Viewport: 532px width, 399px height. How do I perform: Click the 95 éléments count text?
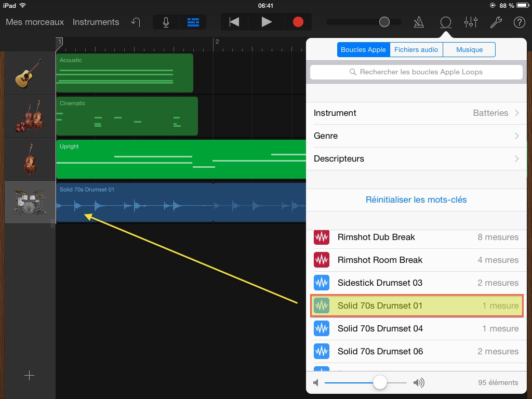click(x=498, y=383)
